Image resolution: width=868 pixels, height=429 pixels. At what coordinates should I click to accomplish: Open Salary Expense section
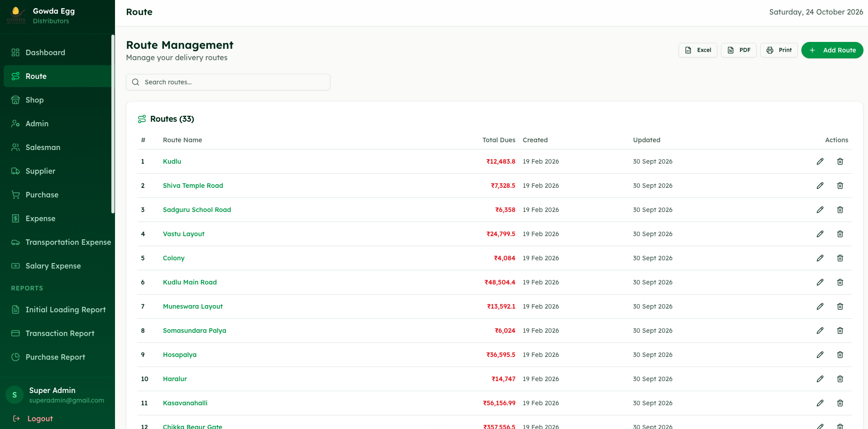tap(58, 266)
